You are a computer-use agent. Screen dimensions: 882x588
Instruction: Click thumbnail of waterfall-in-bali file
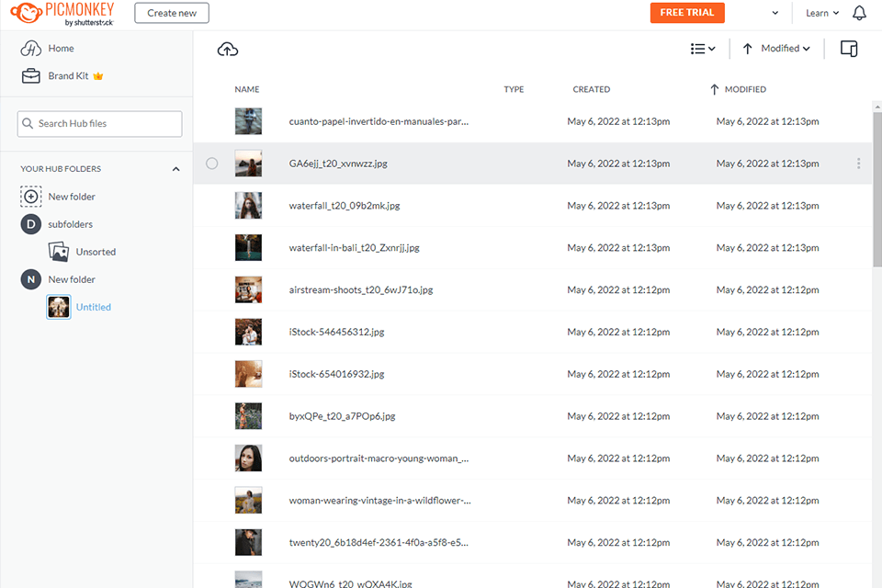coord(248,247)
